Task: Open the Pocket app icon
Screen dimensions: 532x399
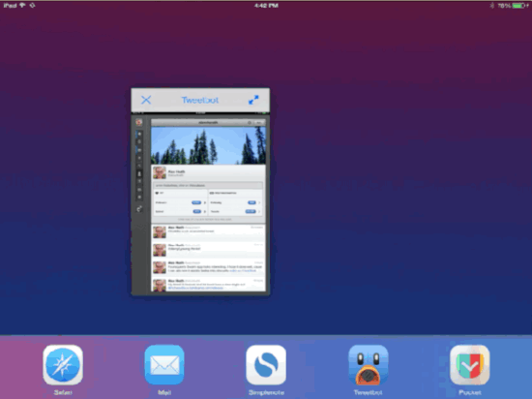Action: tap(470, 365)
